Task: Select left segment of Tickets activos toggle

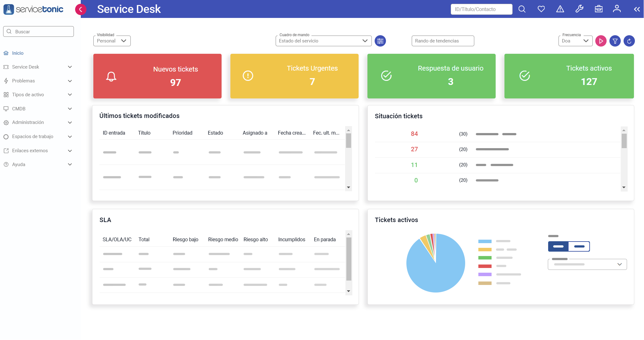Action: pyautogui.click(x=558, y=246)
